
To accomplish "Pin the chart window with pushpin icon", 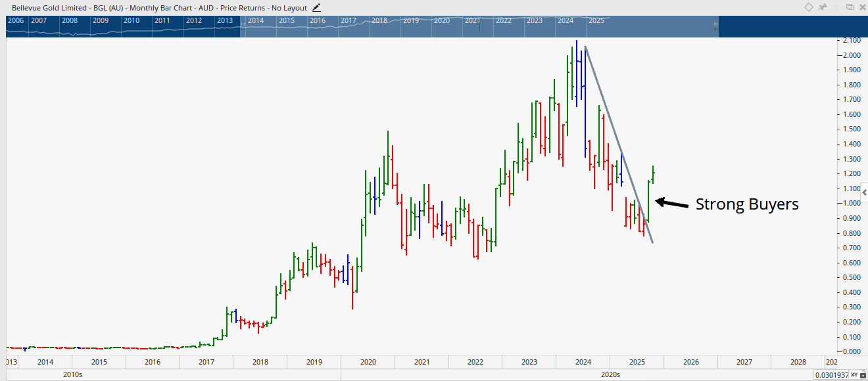I will click(822, 7).
